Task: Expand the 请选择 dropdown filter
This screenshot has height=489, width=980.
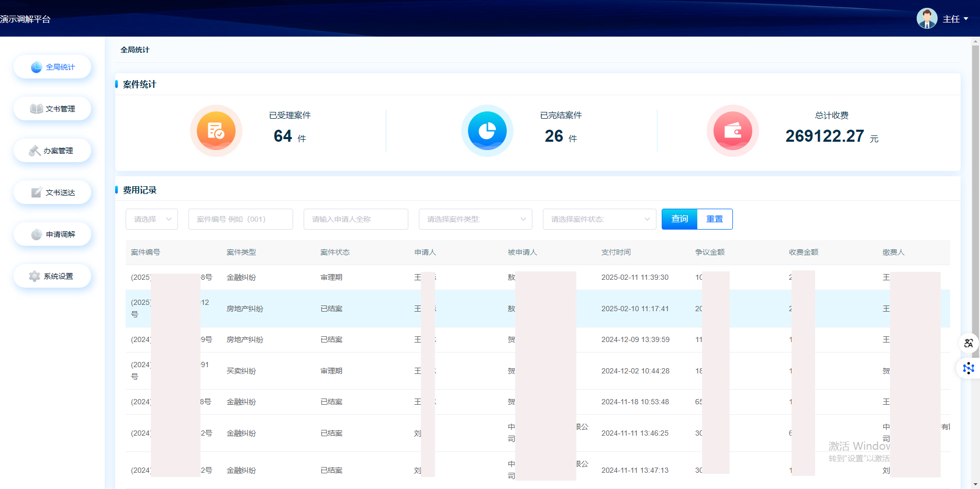Action: tap(152, 219)
